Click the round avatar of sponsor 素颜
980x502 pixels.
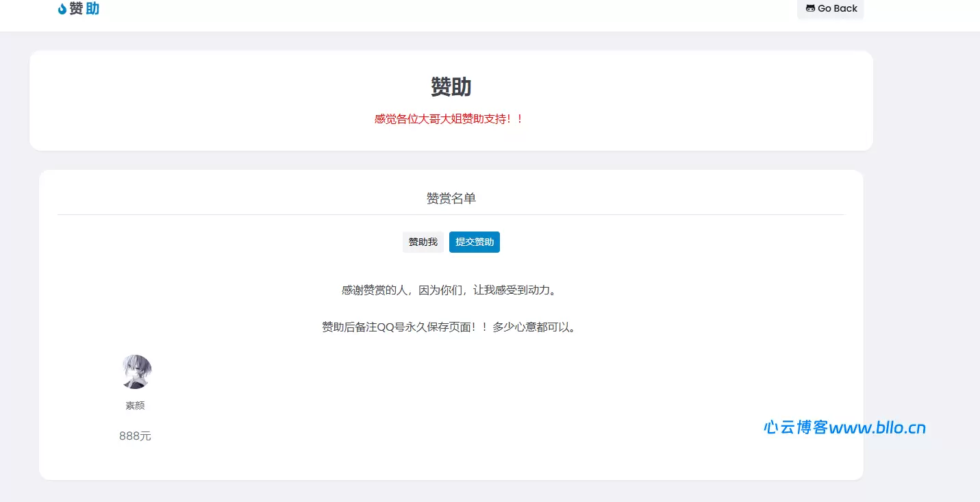(136, 372)
